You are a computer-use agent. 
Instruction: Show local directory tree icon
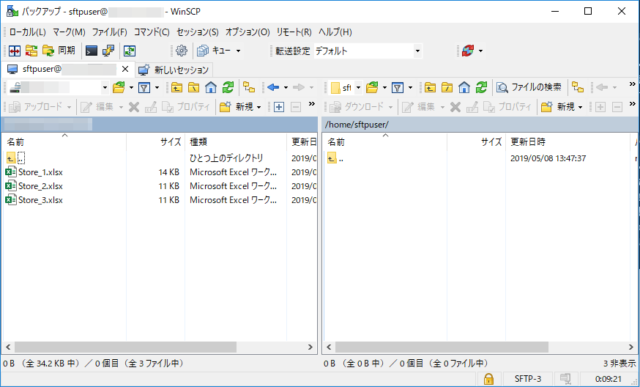pyautogui.click(x=249, y=87)
